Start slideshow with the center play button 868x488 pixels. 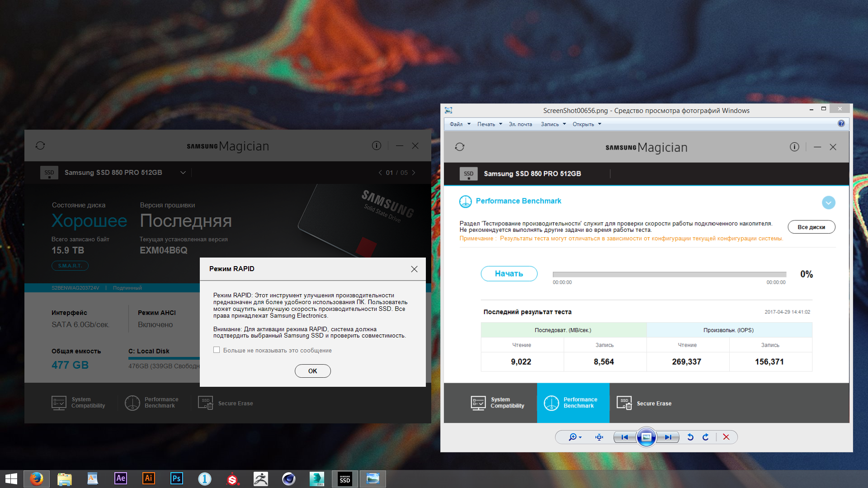click(646, 437)
